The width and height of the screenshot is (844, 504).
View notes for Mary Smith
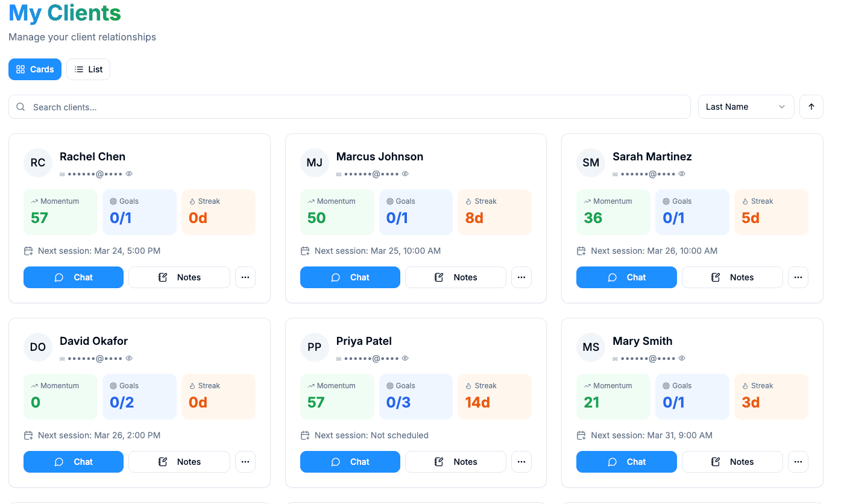[x=732, y=462]
